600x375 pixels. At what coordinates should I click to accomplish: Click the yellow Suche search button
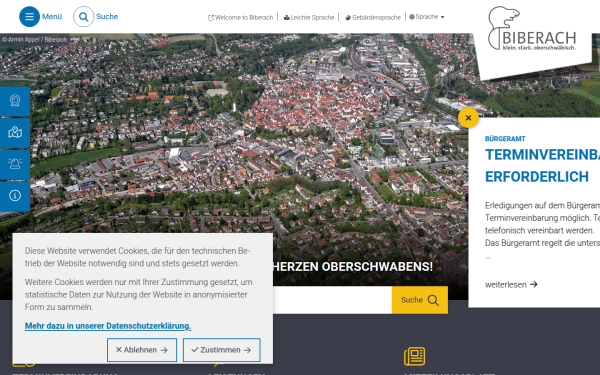[x=420, y=300]
